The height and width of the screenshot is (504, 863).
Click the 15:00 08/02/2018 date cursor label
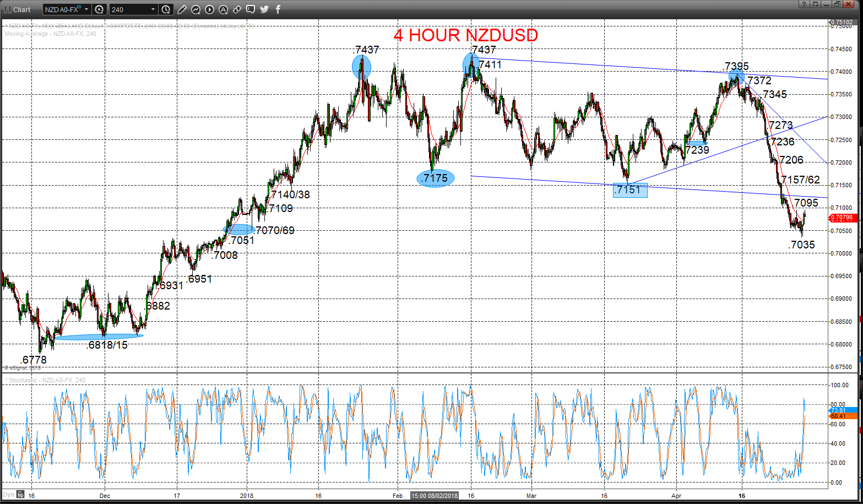point(435,496)
